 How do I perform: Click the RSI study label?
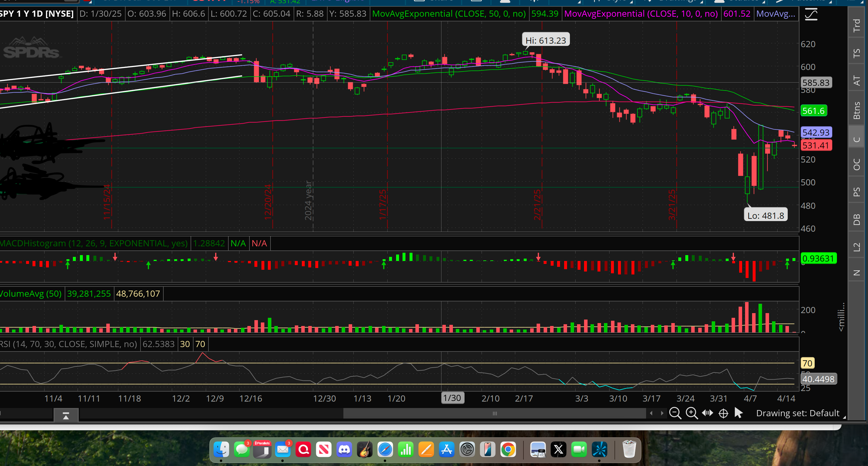click(x=69, y=344)
